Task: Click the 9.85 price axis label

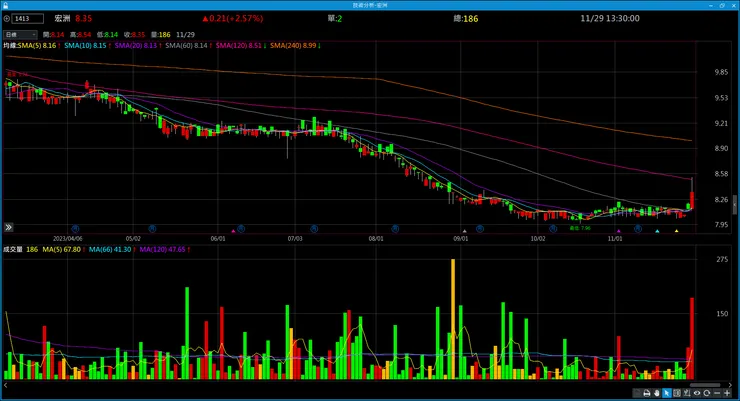Action: pyautogui.click(x=721, y=72)
